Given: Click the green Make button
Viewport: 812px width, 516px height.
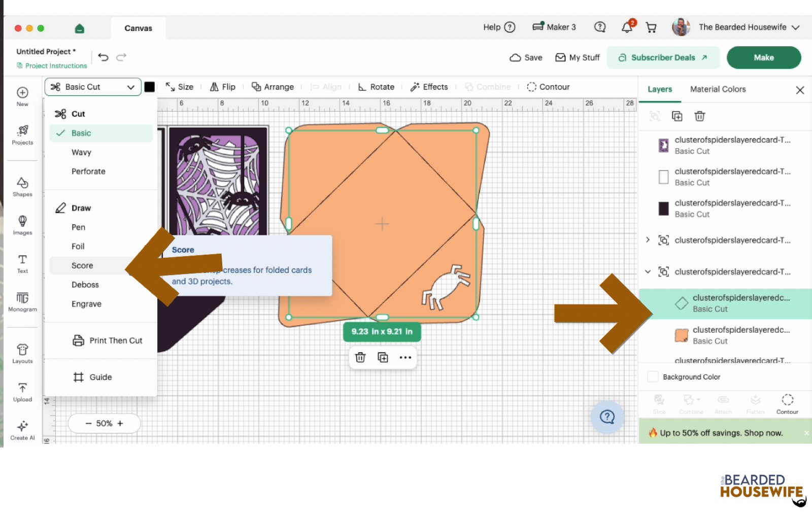Looking at the screenshot, I should click(x=764, y=57).
